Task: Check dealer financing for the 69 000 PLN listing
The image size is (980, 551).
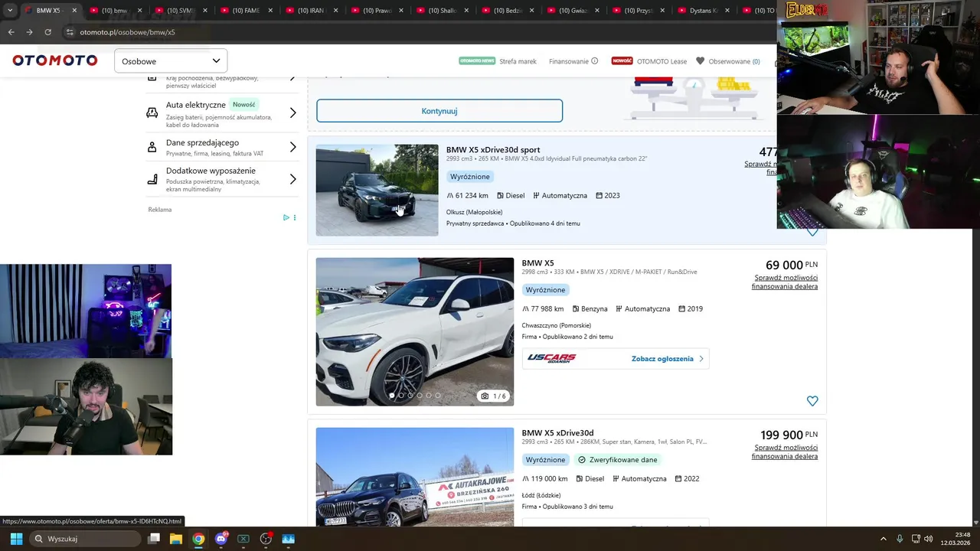Action: tap(785, 282)
